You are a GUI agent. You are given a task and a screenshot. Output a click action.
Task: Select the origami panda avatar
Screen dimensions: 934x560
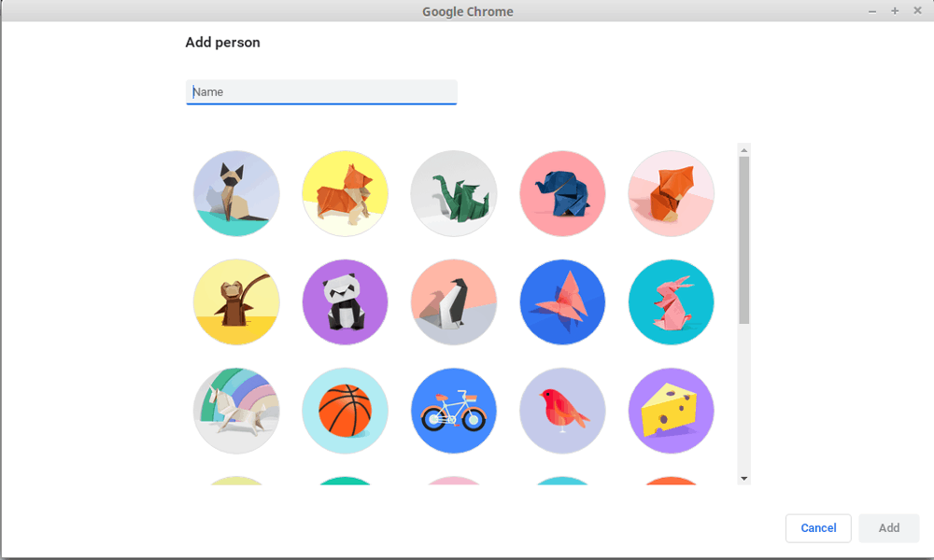coord(345,301)
